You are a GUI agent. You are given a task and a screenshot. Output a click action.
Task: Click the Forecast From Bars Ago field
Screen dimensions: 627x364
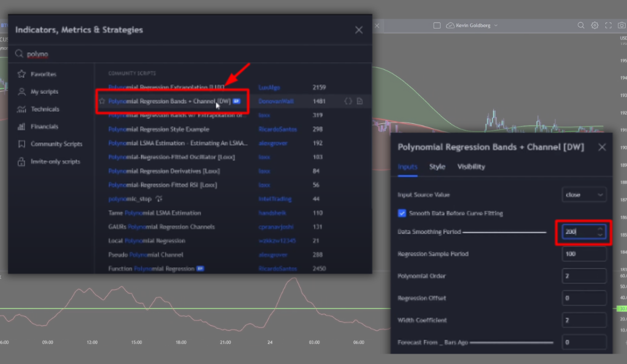[584, 342]
